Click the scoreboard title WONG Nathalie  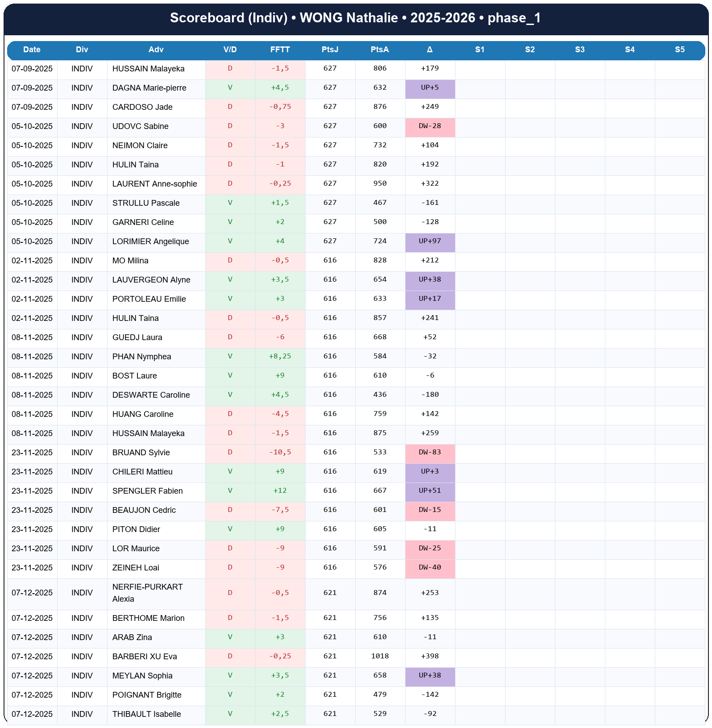coord(355,18)
